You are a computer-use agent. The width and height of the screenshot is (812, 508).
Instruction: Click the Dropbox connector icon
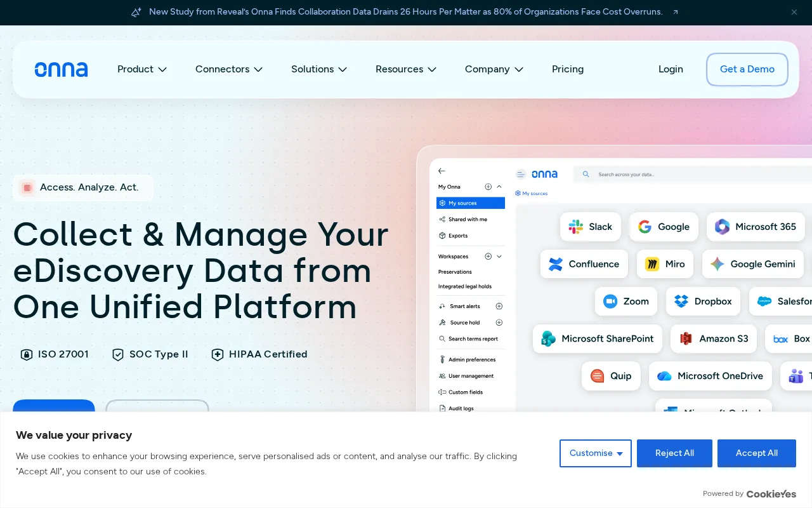[681, 302]
